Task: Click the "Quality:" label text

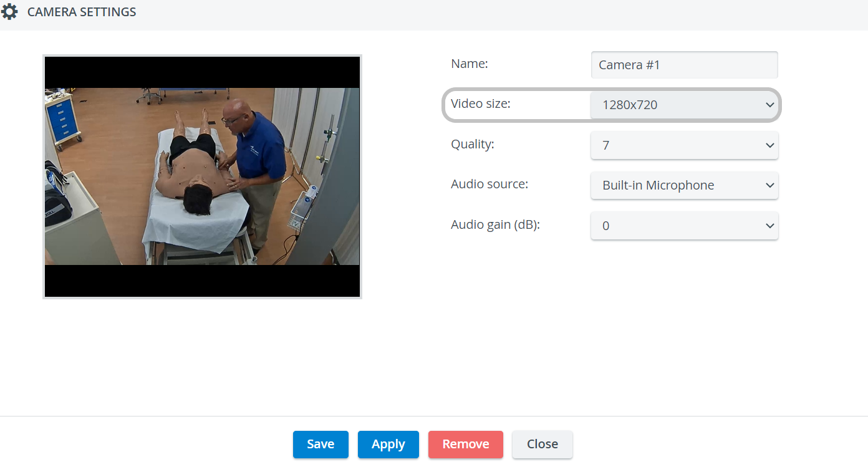Action: click(x=473, y=144)
